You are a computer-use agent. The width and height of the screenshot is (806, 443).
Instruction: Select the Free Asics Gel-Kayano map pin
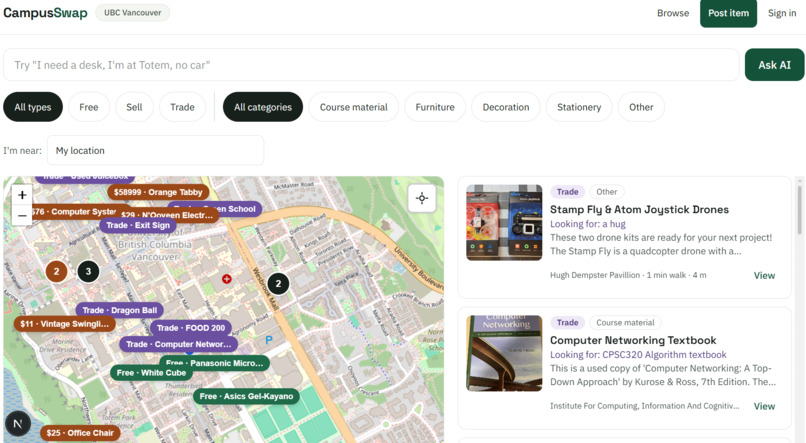pyautogui.click(x=246, y=396)
